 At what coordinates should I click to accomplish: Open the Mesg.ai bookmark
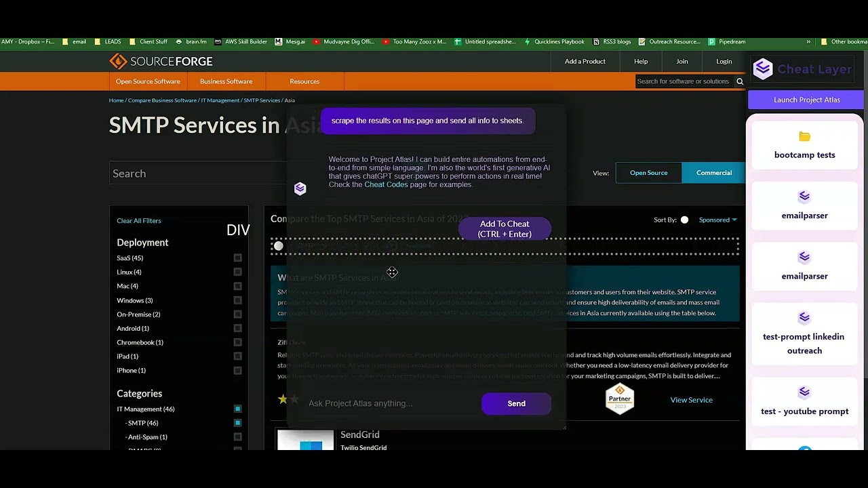click(x=290, y=41)
